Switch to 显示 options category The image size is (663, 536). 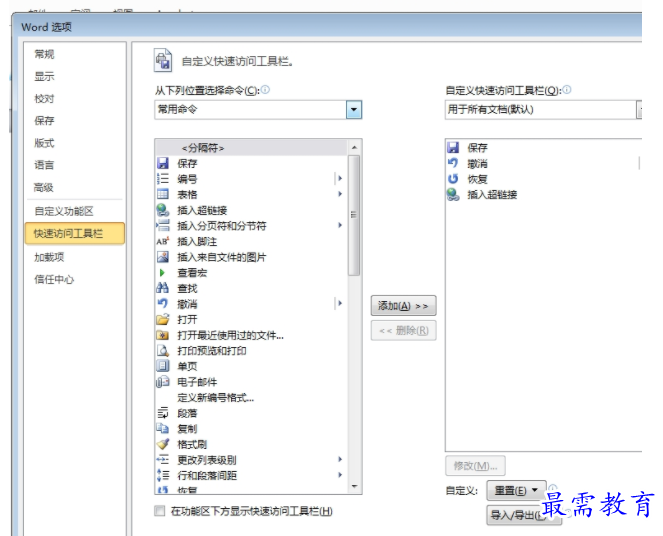[x=44, y=77]
